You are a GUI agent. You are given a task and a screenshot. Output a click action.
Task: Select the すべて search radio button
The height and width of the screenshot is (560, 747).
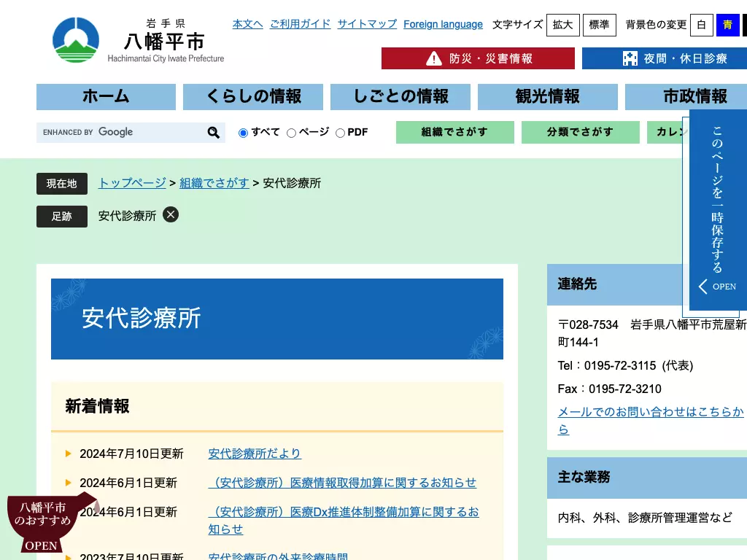243,133
